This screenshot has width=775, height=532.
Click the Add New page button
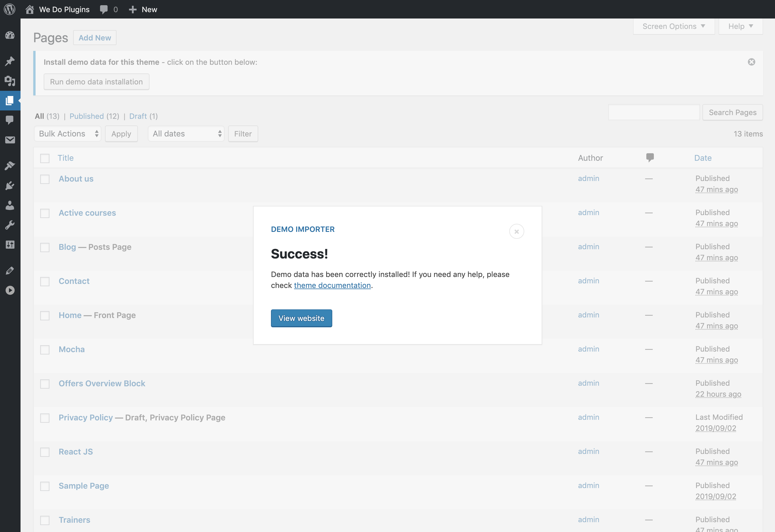[95, 38]
